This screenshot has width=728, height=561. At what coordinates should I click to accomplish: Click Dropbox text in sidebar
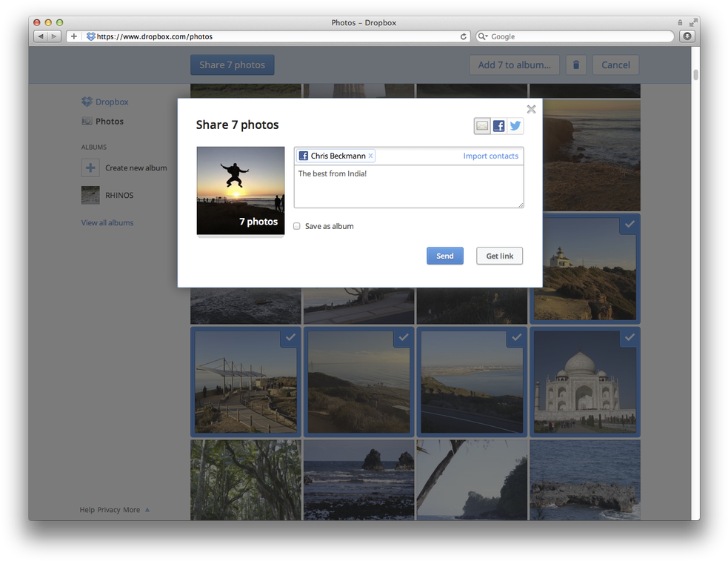[x=112, y=102]
